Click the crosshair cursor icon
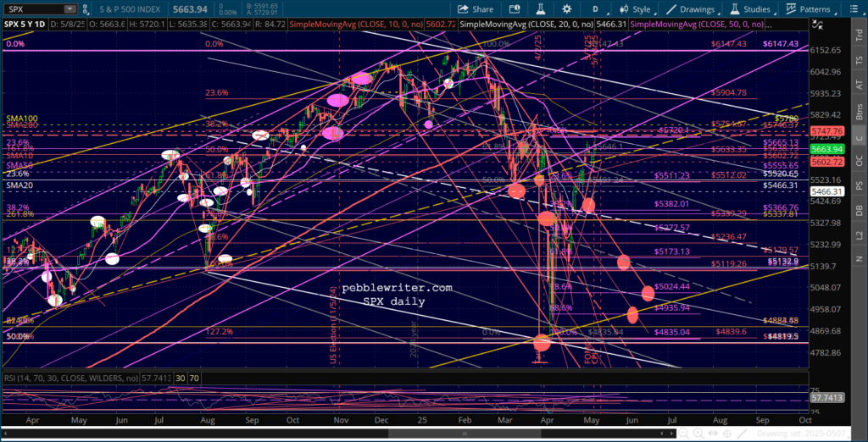 click(x=726, y=434)
